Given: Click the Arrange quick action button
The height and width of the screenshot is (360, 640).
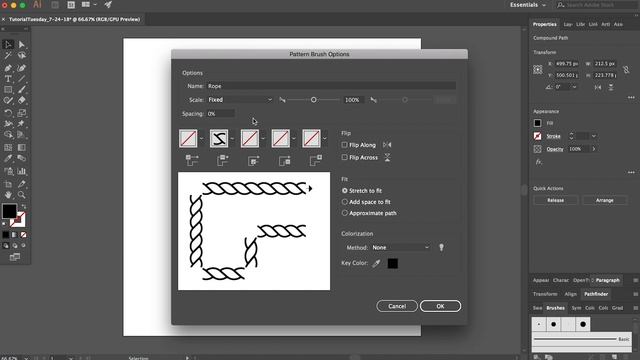Looking at the screenshot, I should pyautogui.click(x=604, y=200).
